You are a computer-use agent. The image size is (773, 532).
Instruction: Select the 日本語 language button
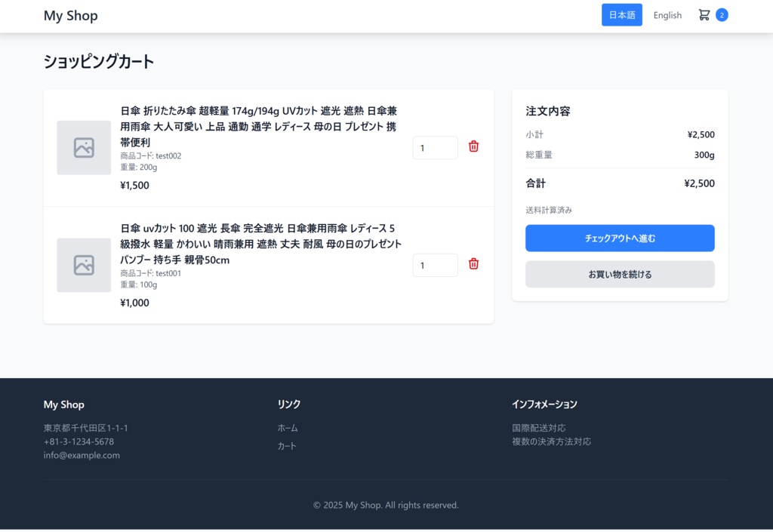(621, 14)
